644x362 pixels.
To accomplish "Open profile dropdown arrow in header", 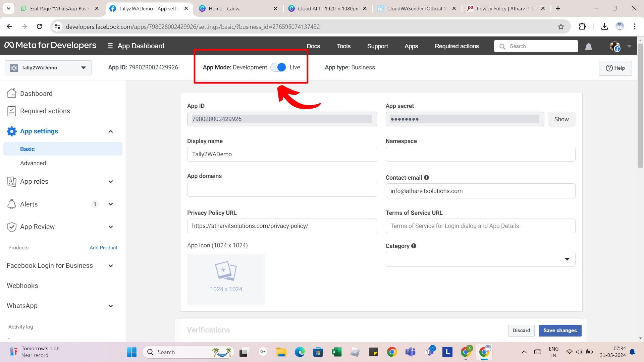I will point(629,46).
